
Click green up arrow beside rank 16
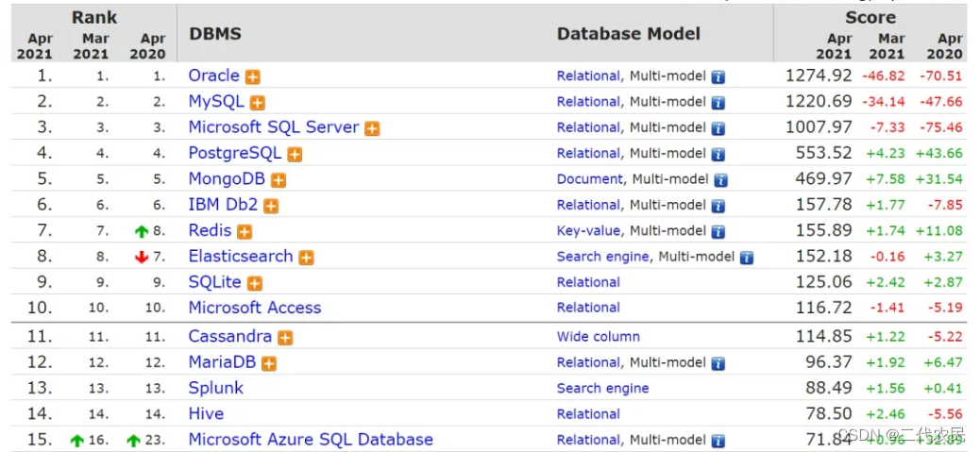click(x=76, y=441)
